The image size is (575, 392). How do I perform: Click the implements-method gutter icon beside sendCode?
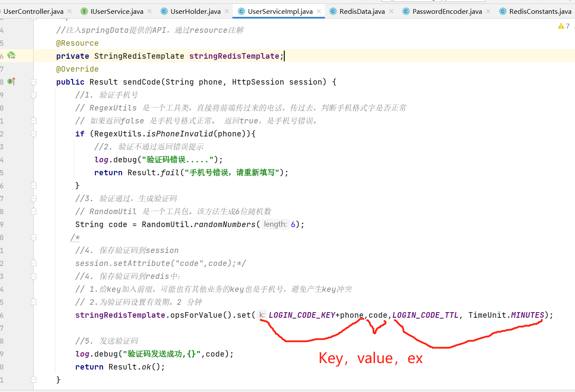(x=12, y=81)
